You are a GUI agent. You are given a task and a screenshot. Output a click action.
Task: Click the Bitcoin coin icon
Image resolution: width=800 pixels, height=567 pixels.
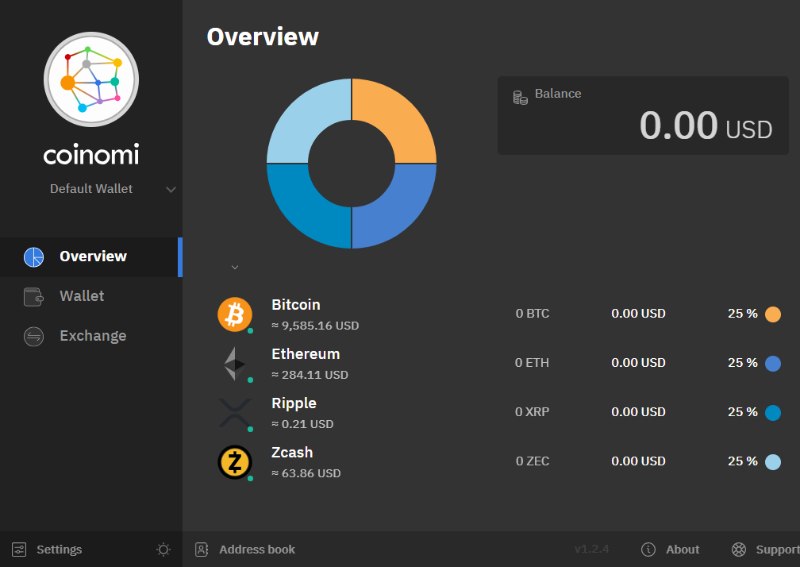[235, 314]
